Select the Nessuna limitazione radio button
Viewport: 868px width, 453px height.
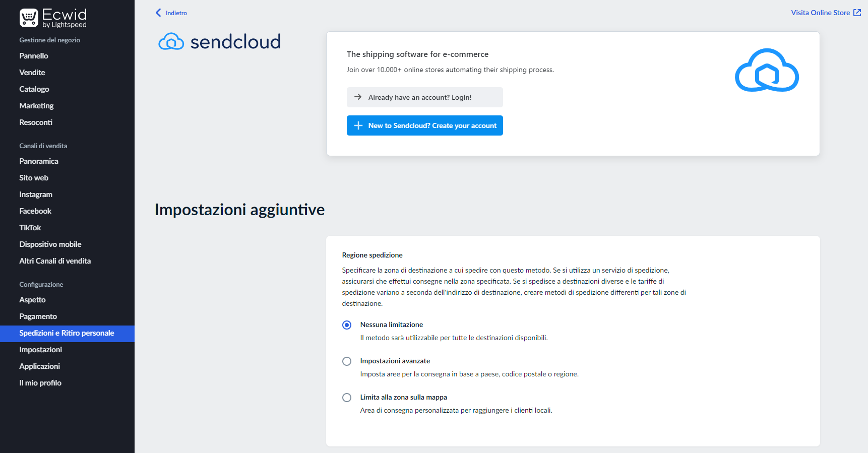[347, 325]
